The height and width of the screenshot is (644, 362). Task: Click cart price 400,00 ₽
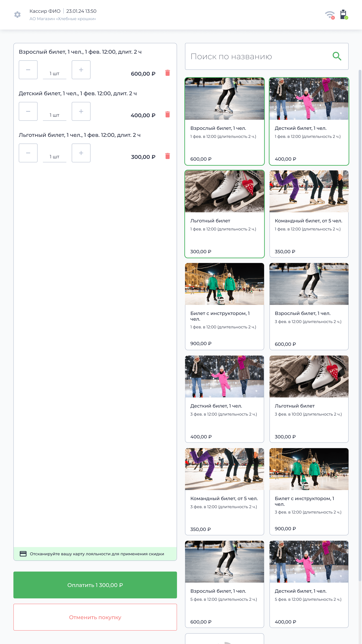pos(143,115)
